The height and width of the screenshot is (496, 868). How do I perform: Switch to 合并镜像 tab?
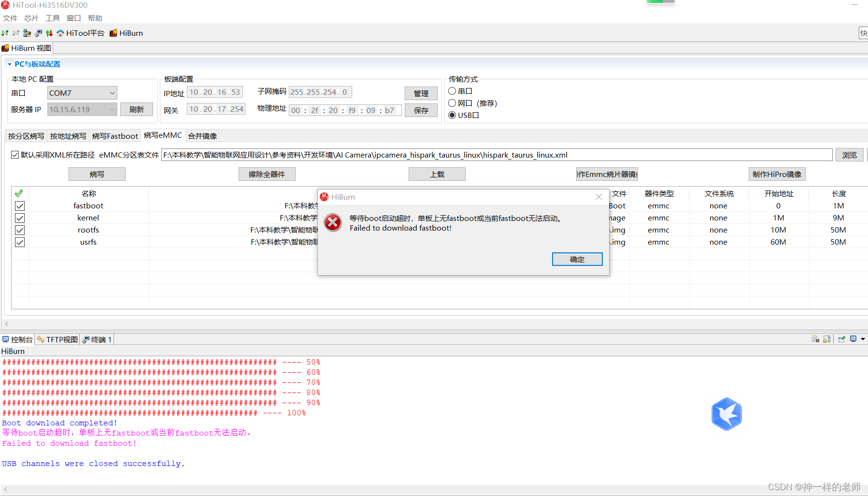[x=202, y=136]
